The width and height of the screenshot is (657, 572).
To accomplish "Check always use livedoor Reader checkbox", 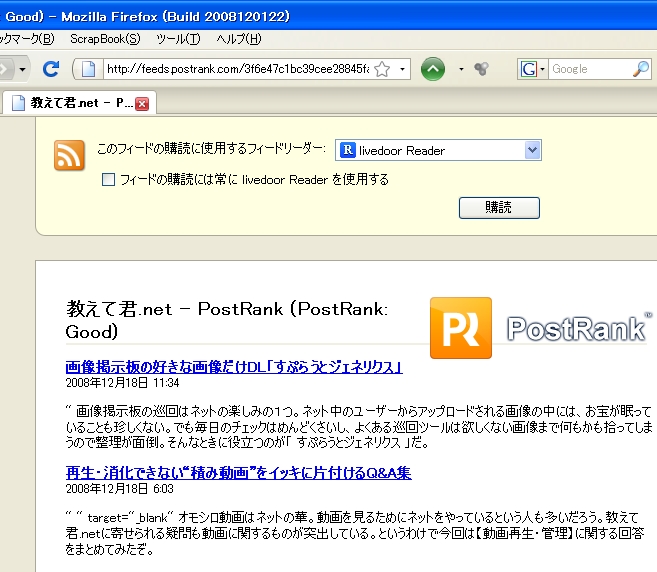I will pos(109,180).
